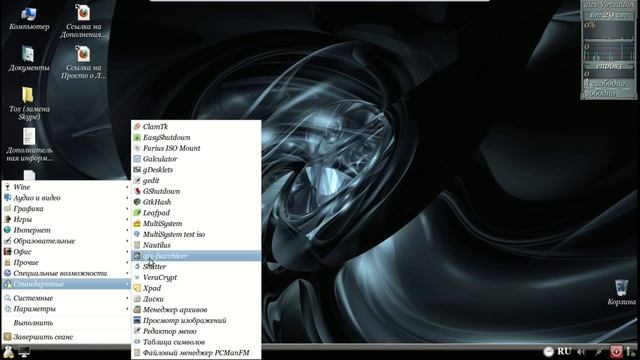Select Ссылка на Дополнения Firefox shortcut
The image size is (640, 360).
[x=84, y=21]
